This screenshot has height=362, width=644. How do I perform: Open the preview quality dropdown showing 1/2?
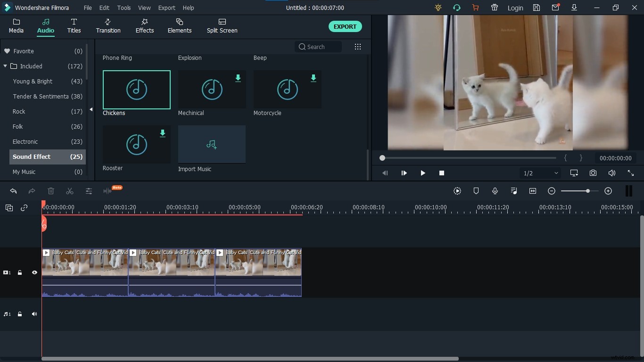click(540, 173)
